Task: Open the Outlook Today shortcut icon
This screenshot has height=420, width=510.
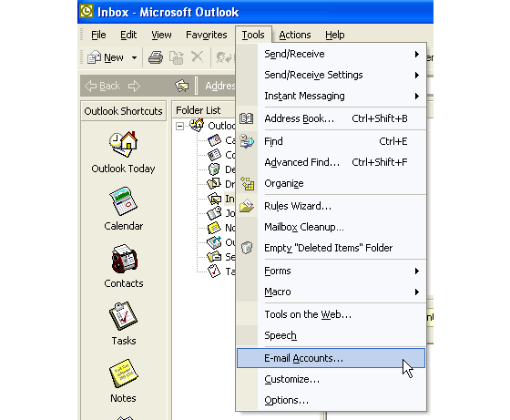Action: pyautogui.click(x=123, y=144)
